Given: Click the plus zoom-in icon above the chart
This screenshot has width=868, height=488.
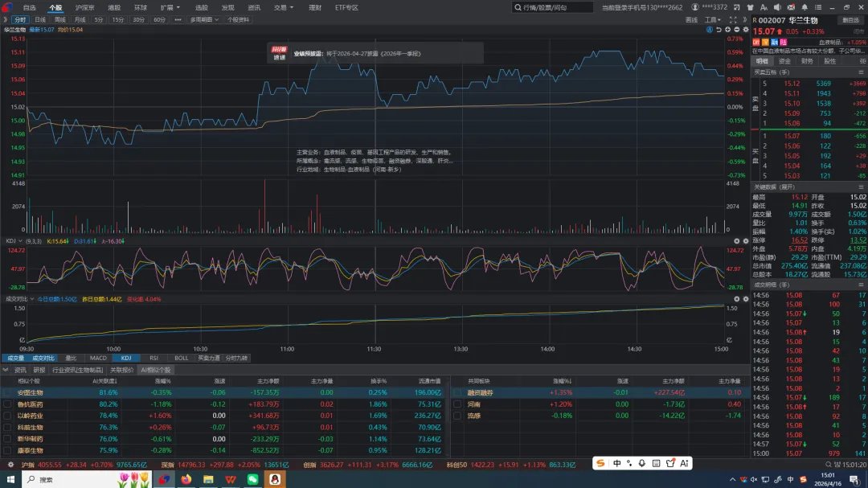Looking at the screenshot, I should coord(727,30).
